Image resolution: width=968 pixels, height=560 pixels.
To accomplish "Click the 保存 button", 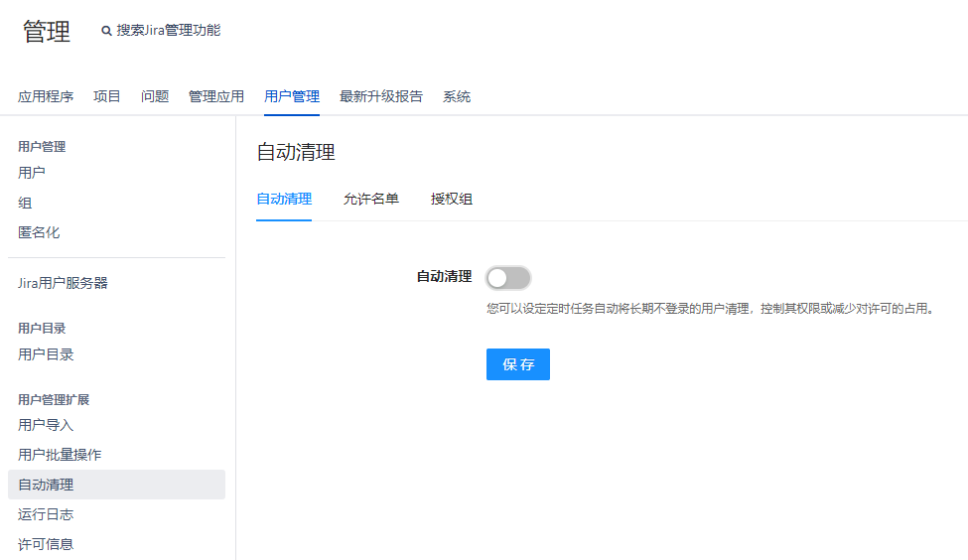I will tap(517, 364).
